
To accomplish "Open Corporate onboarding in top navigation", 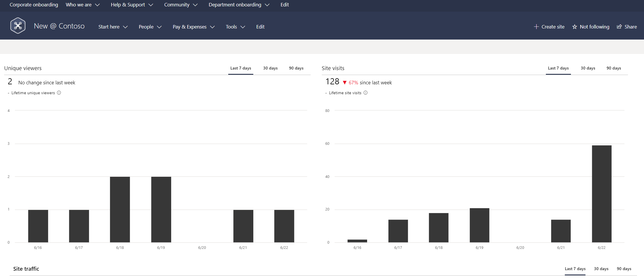I will pos(34,5).
